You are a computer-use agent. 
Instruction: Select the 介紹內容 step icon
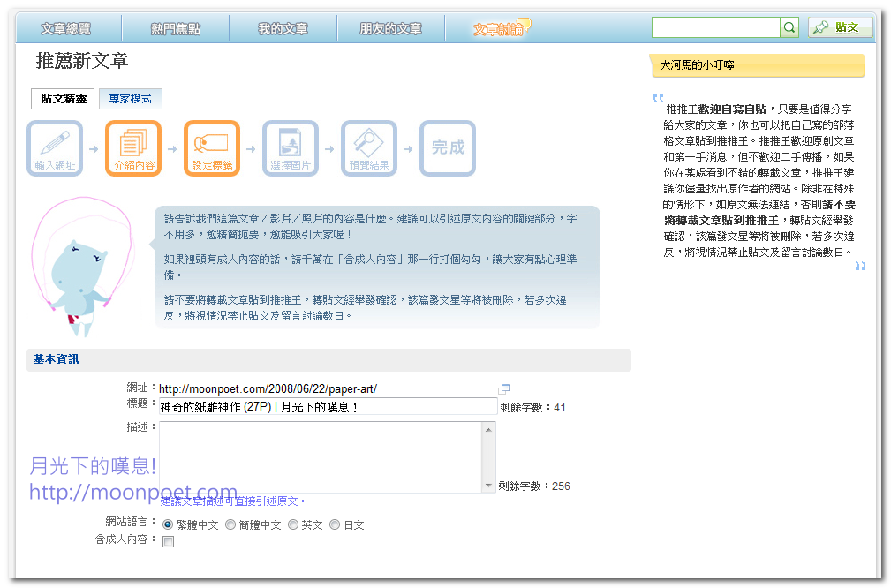point(133,147)
